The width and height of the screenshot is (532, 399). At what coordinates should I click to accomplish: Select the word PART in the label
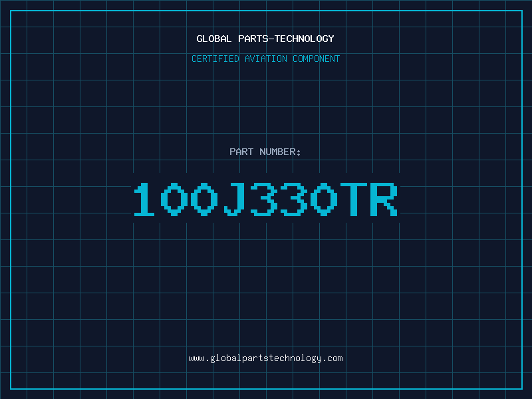(241, 152)
